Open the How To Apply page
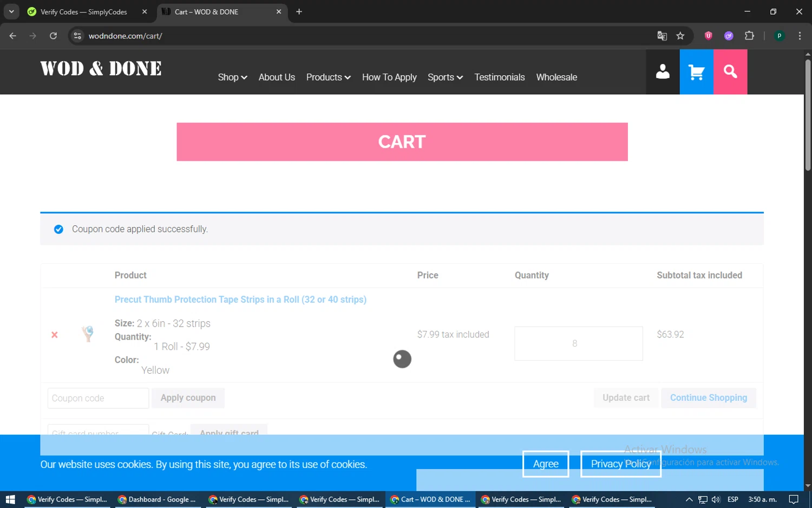Image resolution: width=812 pixels, height=508 pixels. tap(389, 77)
